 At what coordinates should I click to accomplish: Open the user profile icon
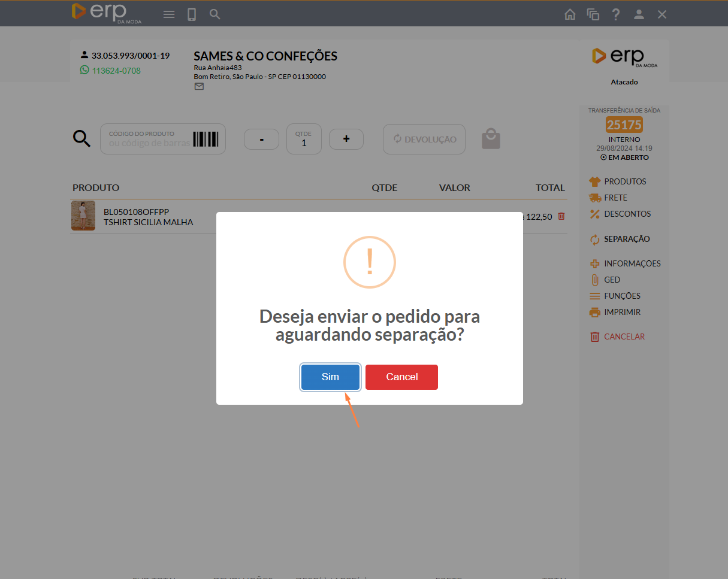click(x=639, y=14)
